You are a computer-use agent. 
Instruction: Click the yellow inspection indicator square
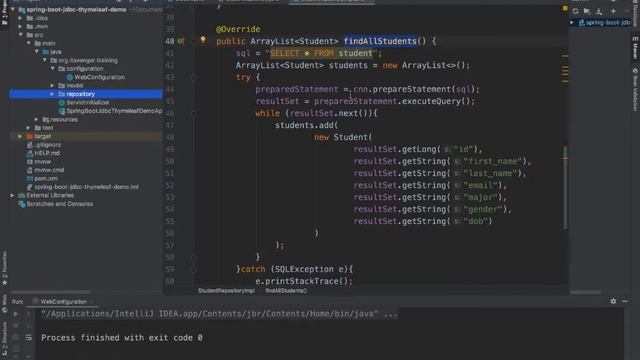565,8
